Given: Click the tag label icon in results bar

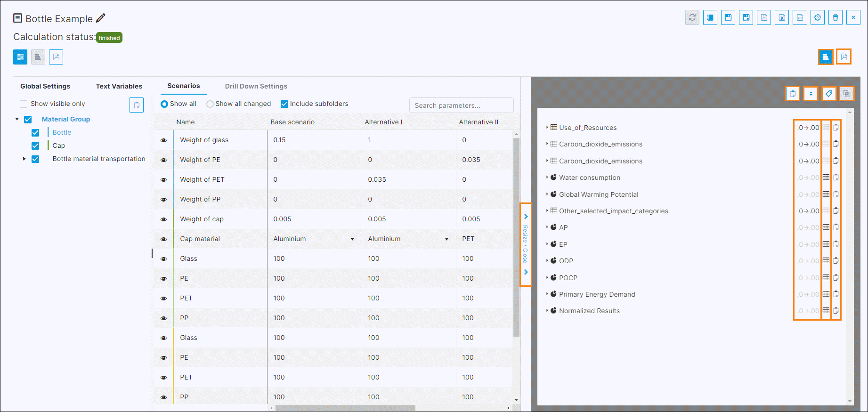Looking at the screenshot, I should 829,94.
